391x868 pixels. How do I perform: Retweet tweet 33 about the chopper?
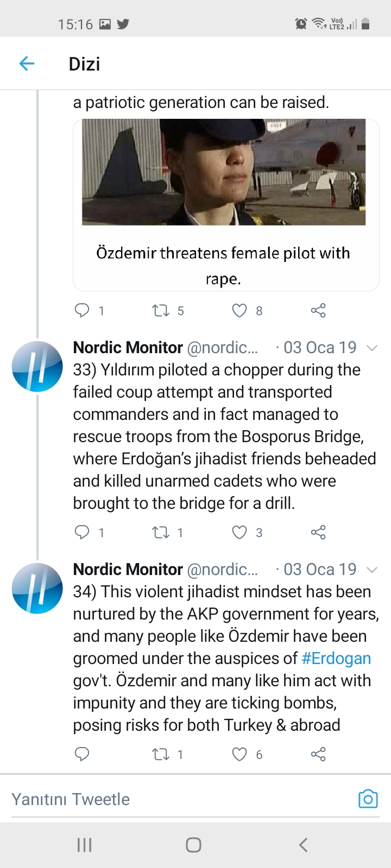coord(161,532)
